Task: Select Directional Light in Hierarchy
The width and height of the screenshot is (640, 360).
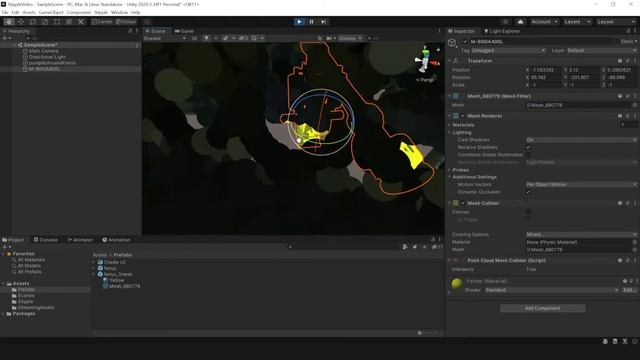Action: 47,57
